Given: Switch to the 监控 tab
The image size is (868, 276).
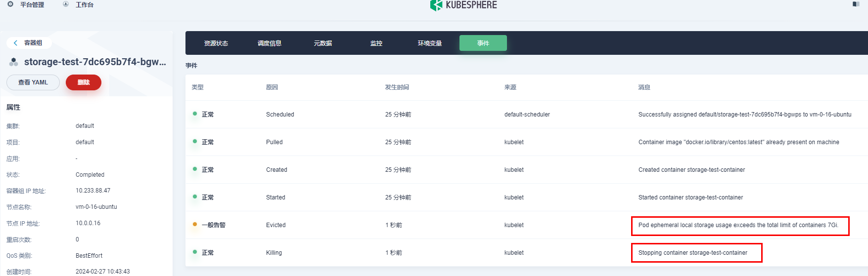Looking at the screenshot, I should (x=376, y=43).
